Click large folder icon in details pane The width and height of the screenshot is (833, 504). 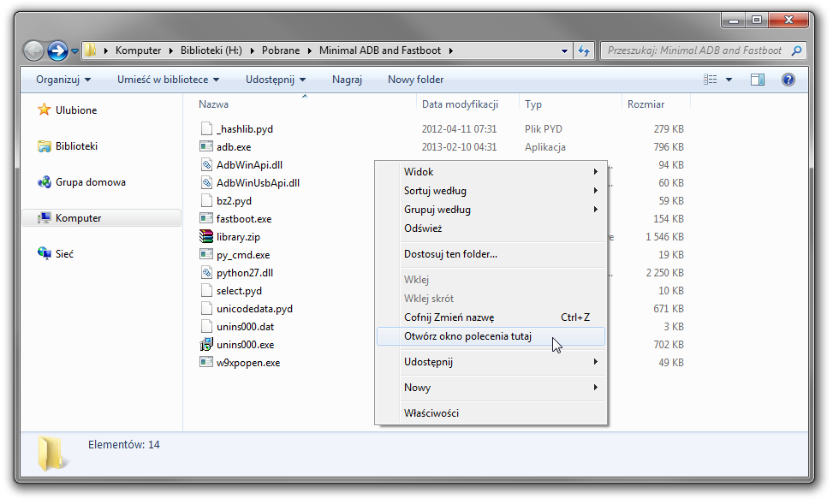[51, 453]
